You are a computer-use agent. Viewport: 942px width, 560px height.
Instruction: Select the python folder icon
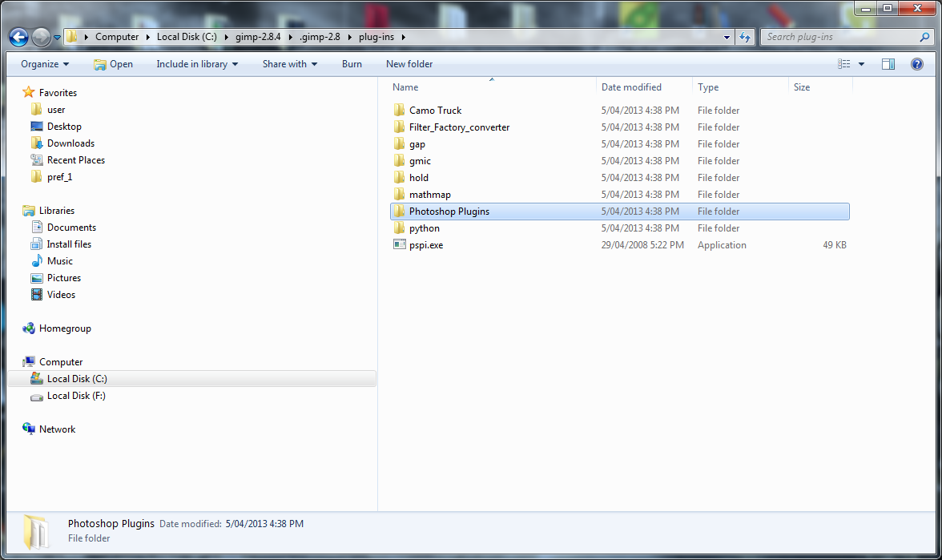[400, 228]
